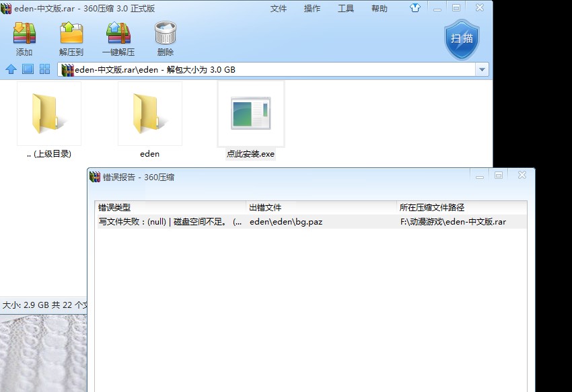
Task: Go up one level with the blue arrow
Action: [11, 69]
